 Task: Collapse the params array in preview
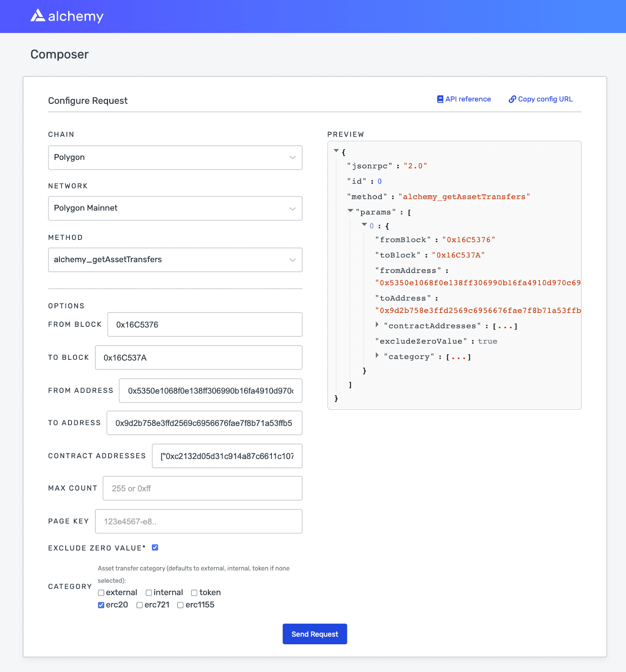350,211
